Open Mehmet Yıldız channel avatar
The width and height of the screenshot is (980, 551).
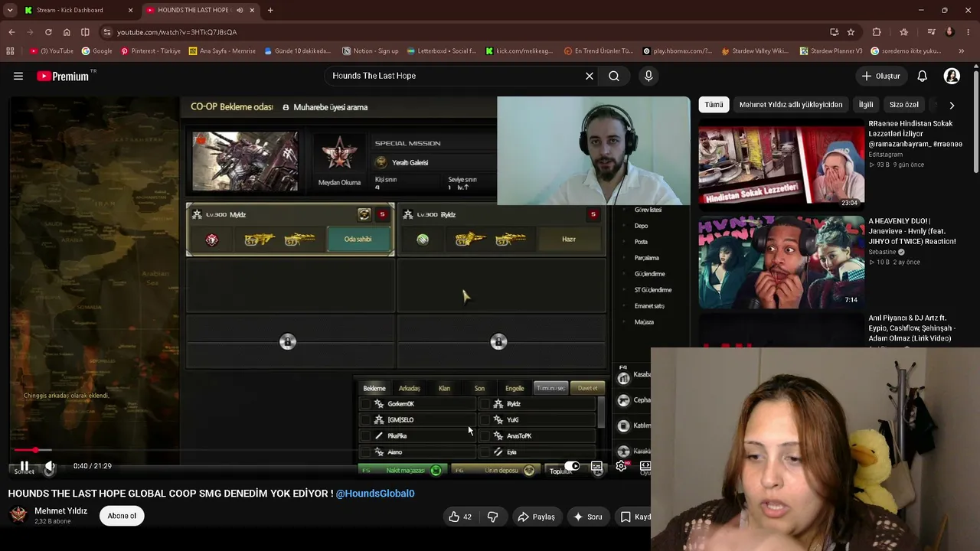tap(19, 515)
